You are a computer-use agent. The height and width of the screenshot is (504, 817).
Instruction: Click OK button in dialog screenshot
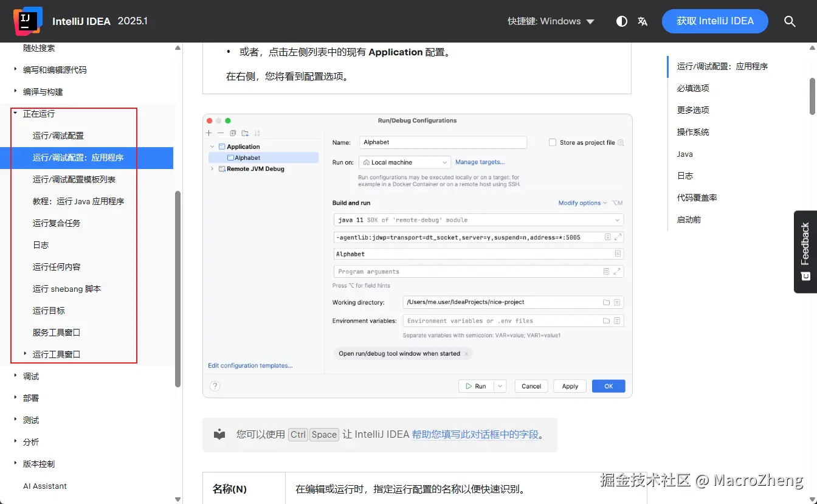608,386
